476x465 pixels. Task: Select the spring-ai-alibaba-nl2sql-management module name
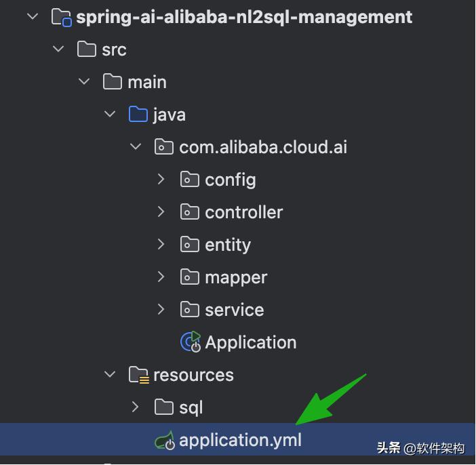(244, 17)
